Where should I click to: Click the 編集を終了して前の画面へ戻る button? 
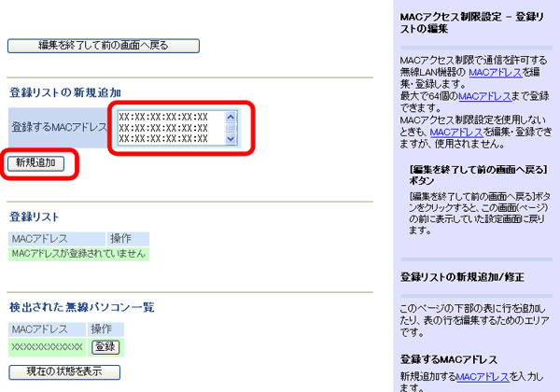[x=104, y=46]
